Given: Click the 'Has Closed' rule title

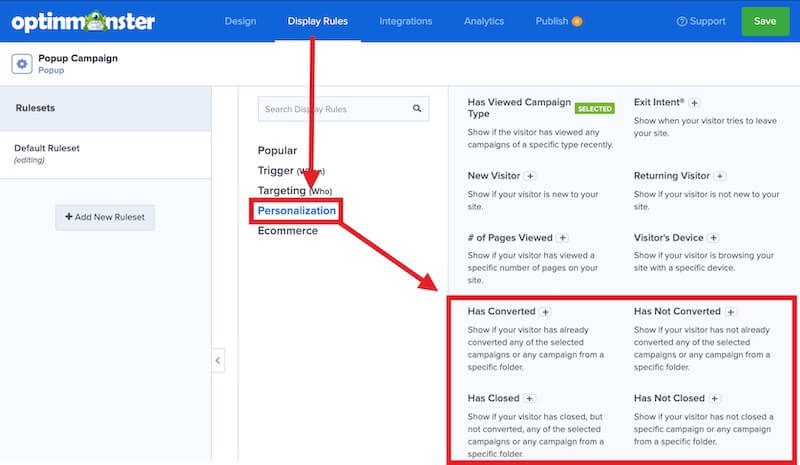Looking at the screenshot, I should click(x=493, y=398).
